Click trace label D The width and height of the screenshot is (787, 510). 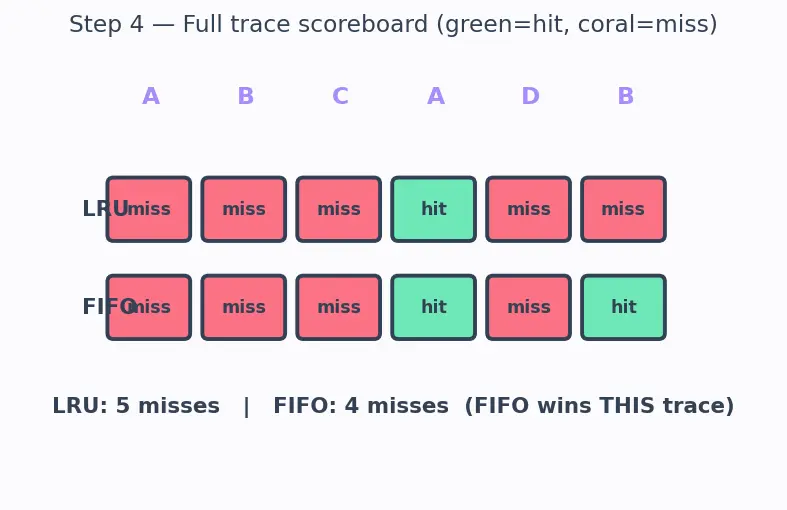pyautogui.click(x=531, y=96)
